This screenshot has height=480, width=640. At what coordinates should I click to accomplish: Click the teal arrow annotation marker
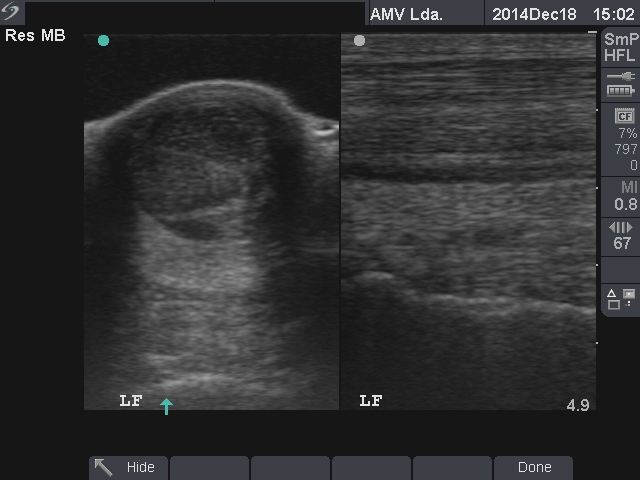coord(167,406)
